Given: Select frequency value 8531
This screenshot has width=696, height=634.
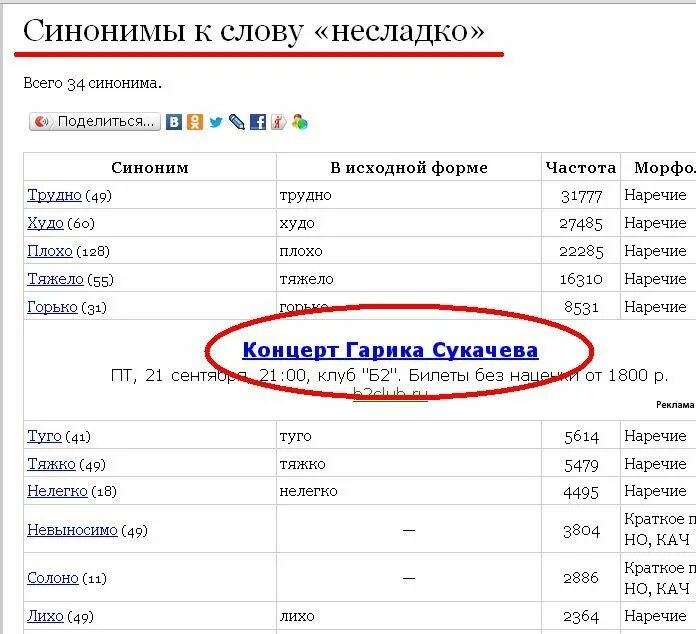Looking at the screenshot, I should coord(581,307).
